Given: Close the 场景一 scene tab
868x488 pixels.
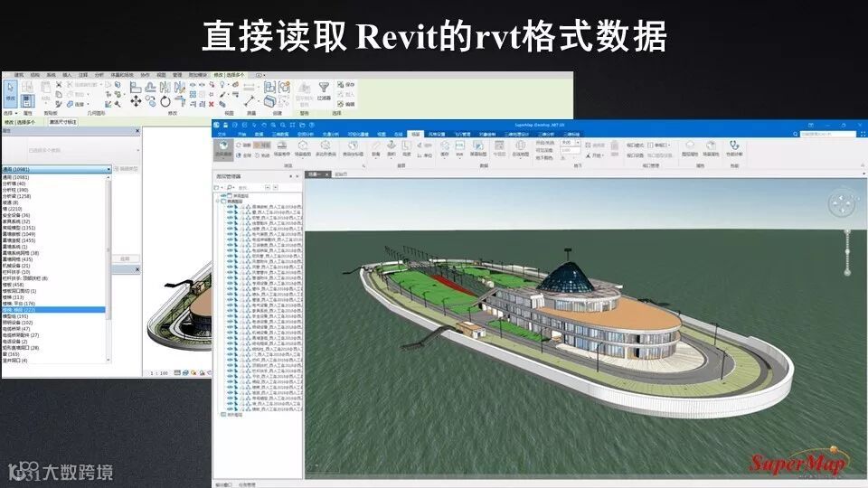Looking at the screenshot, I should pos(326,174).
